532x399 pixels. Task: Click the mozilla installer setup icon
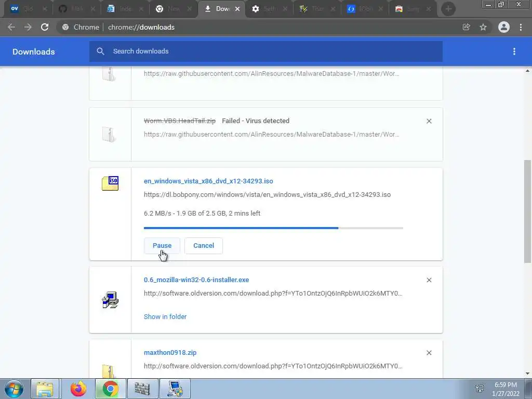point(110,300)
